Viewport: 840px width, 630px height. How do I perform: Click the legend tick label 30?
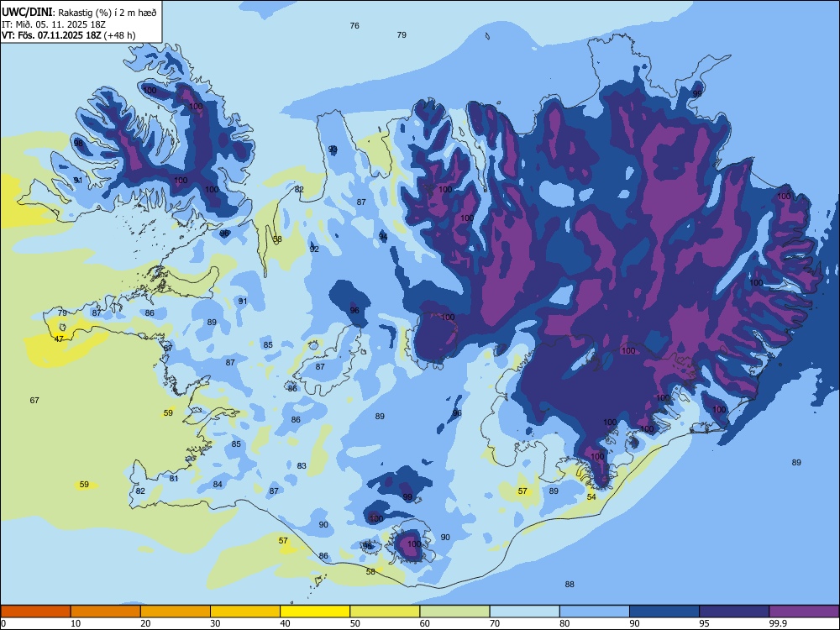click(215, 623)
